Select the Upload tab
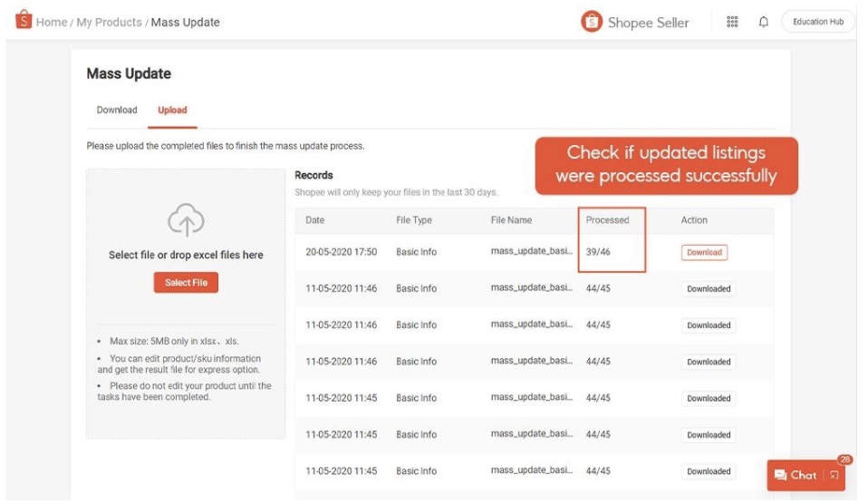 coord(172,111)
